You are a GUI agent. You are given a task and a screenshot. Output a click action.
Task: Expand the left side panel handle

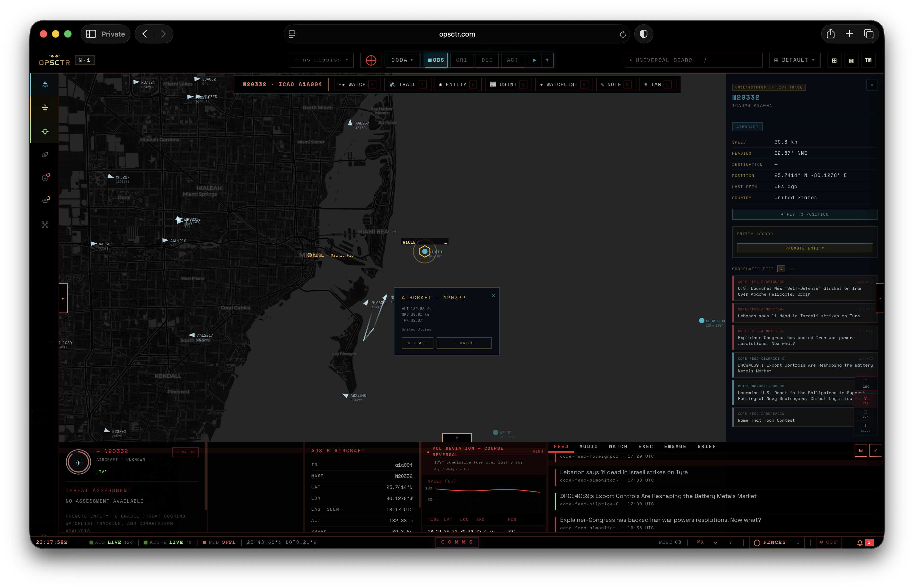click(63, 299)
